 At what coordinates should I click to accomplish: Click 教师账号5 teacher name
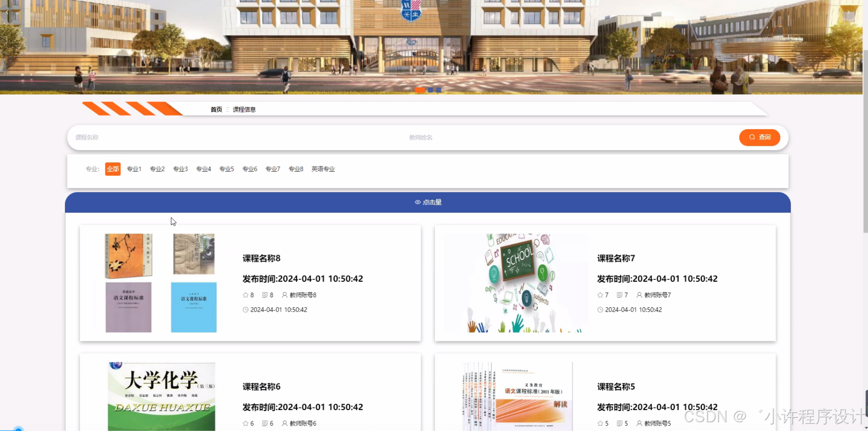click(x=657, y=423)
